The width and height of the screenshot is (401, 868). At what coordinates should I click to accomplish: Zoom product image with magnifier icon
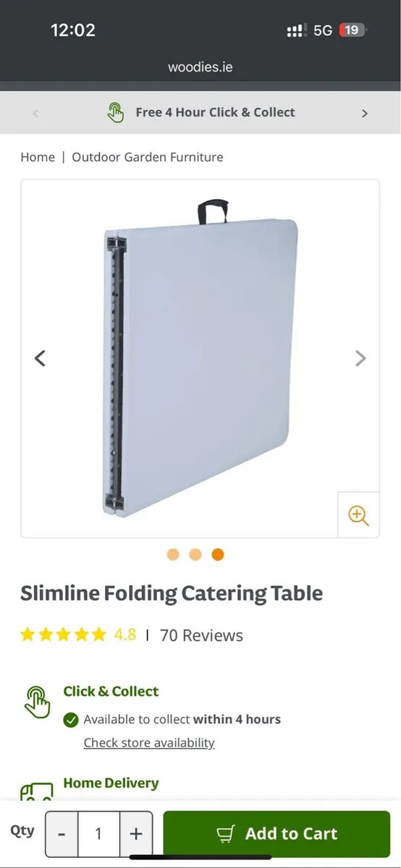[358, 515]
